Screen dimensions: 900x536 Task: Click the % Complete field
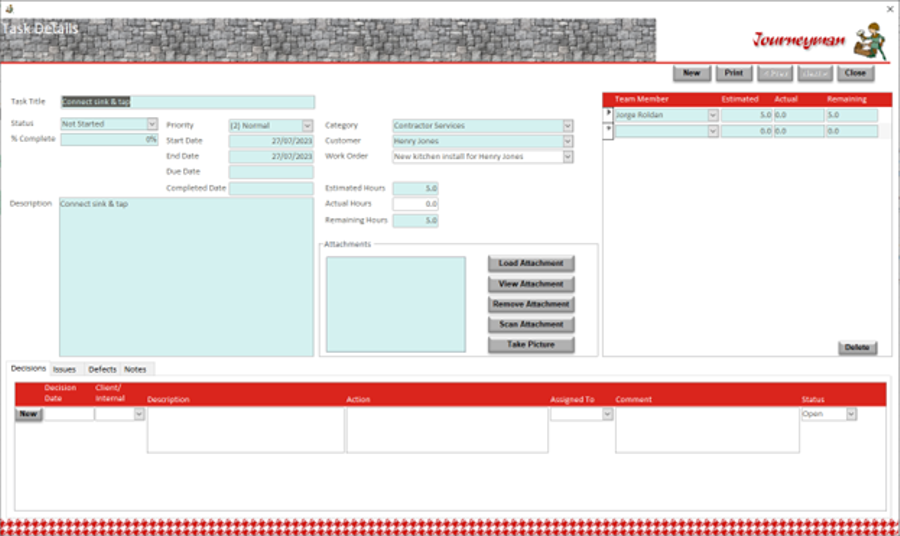[109, 139]
